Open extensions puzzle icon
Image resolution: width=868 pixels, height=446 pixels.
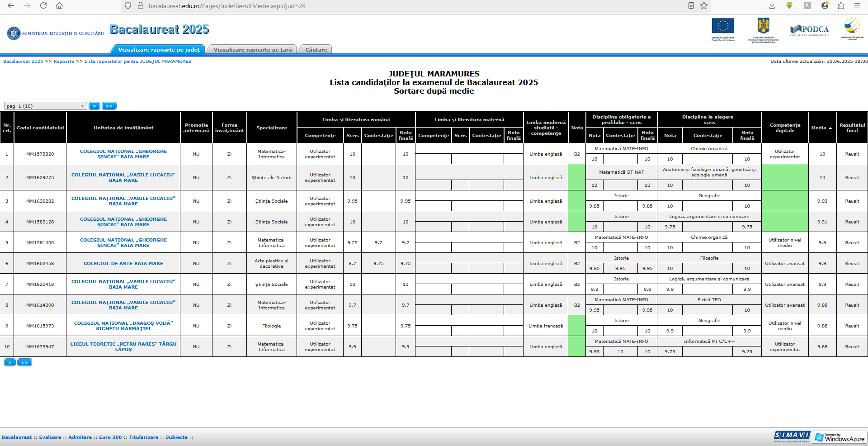click(x=841, y=5)
